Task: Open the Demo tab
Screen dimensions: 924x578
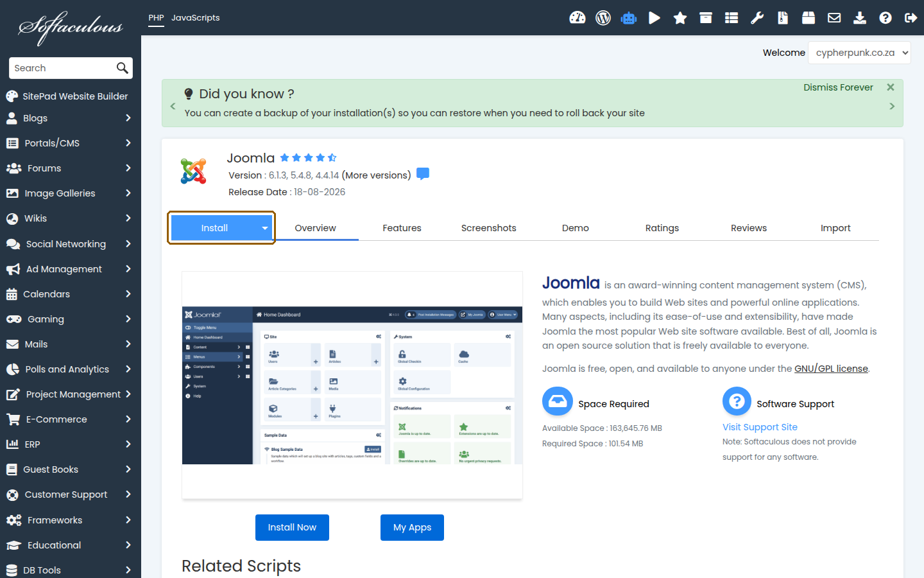Action: click(x=575, y=228)
